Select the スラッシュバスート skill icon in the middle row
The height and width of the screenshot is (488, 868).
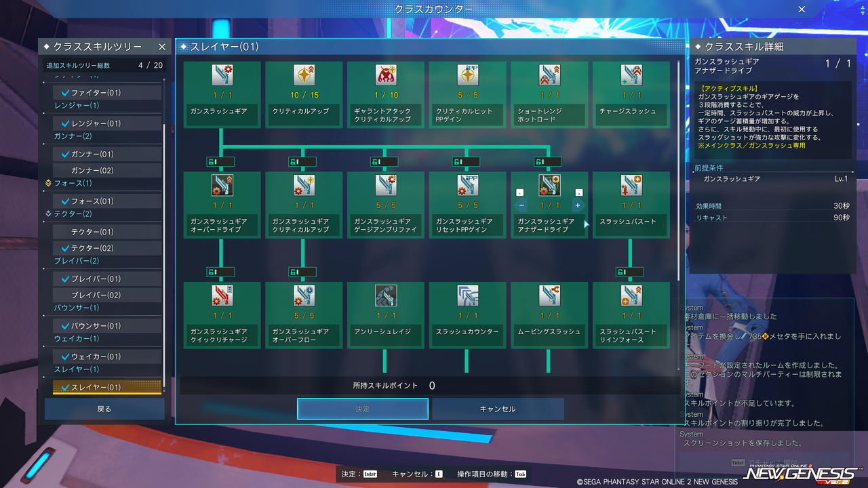coord(631,186)
